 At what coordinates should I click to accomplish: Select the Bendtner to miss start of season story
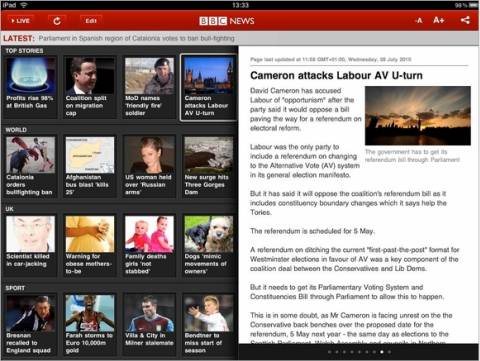pos(209,324)
